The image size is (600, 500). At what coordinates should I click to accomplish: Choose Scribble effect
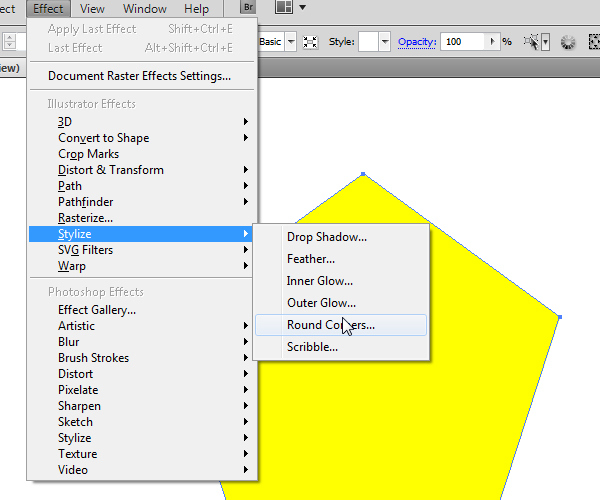[341, 347]
